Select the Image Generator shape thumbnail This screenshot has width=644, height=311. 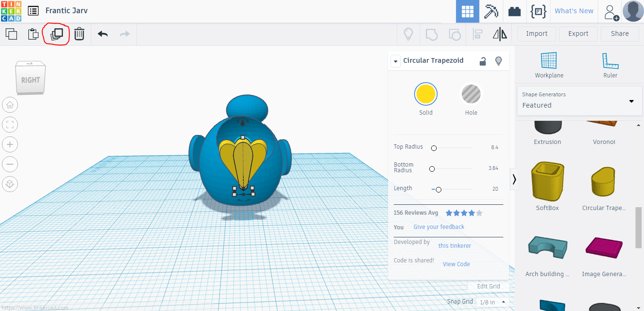point(604,248)
